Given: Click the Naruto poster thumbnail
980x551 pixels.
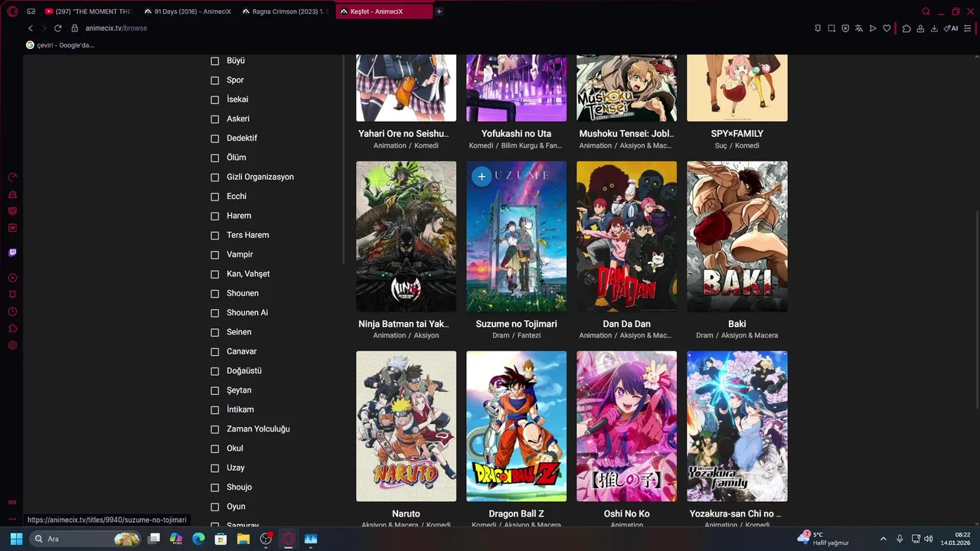Looking at the screenshot, I should 406,426.
